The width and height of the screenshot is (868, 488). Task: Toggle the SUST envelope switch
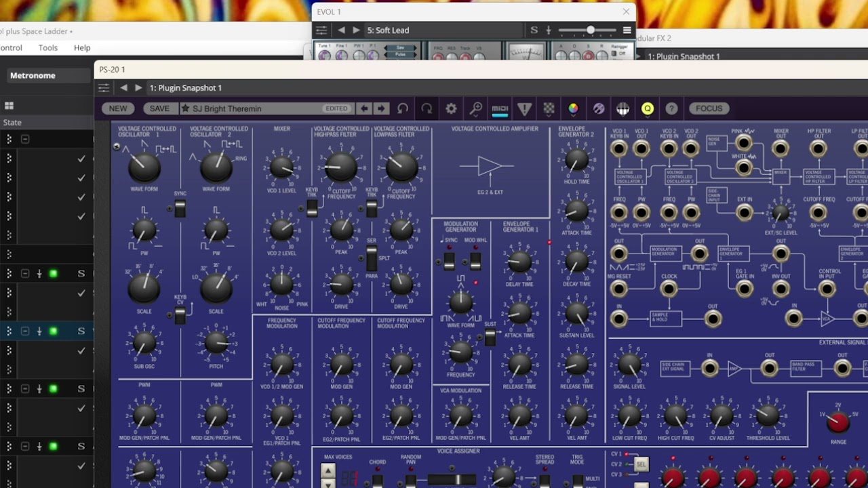(490, 338)
